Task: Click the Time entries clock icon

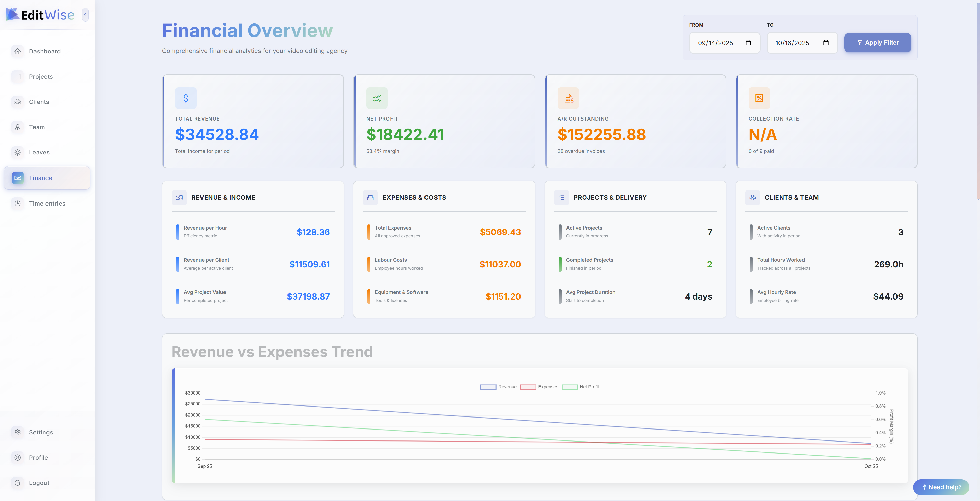Action: click(18, 203)
